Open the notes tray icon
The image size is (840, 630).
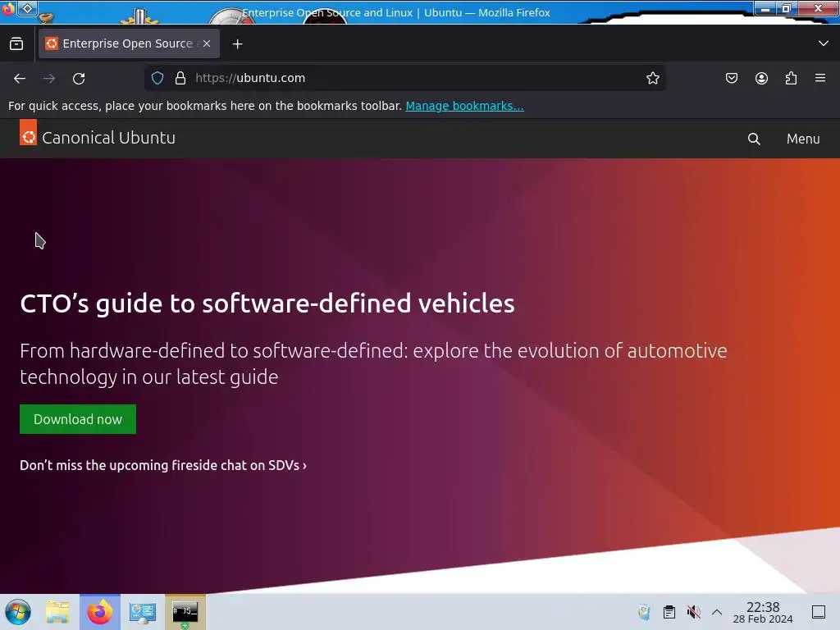(644, 612)
